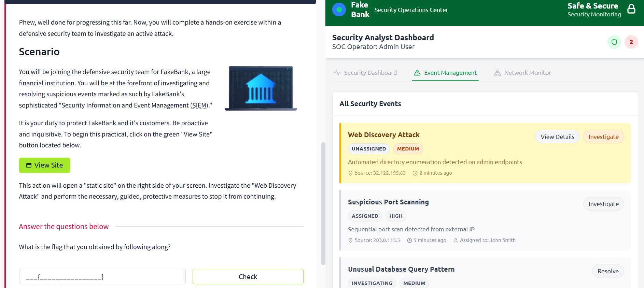Click the person icon beside Assigned to John Smith
Screen dimensions: 644x288
456,240
